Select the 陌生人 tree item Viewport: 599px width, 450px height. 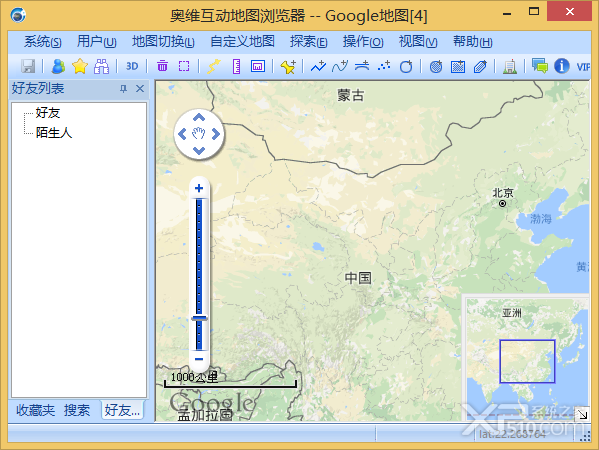pos(54,133)
